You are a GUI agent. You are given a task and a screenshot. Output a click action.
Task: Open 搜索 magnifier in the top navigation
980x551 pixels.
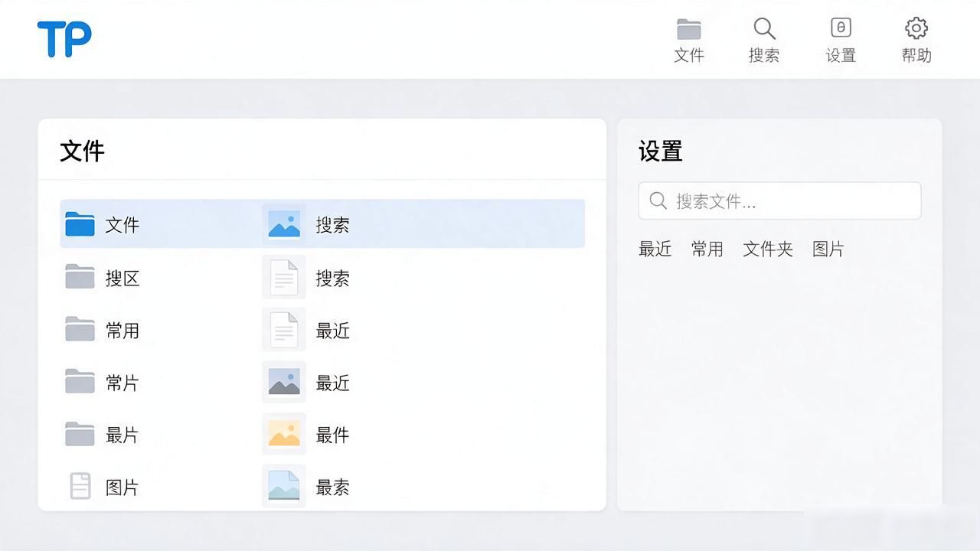coord(764,41)
